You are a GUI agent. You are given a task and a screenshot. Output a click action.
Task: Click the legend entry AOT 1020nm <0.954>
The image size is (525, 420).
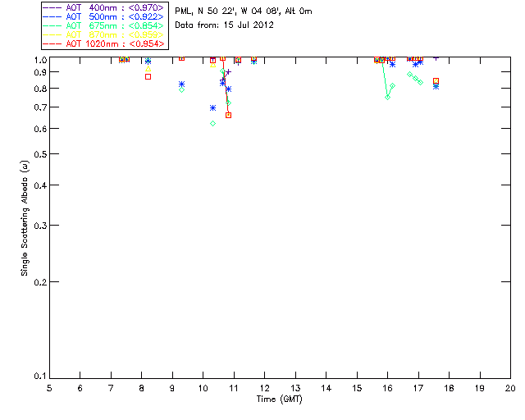tap(104, 43)
